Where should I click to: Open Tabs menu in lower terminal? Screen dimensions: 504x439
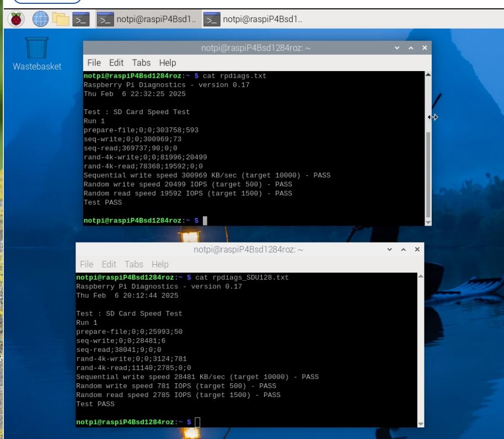133,264
